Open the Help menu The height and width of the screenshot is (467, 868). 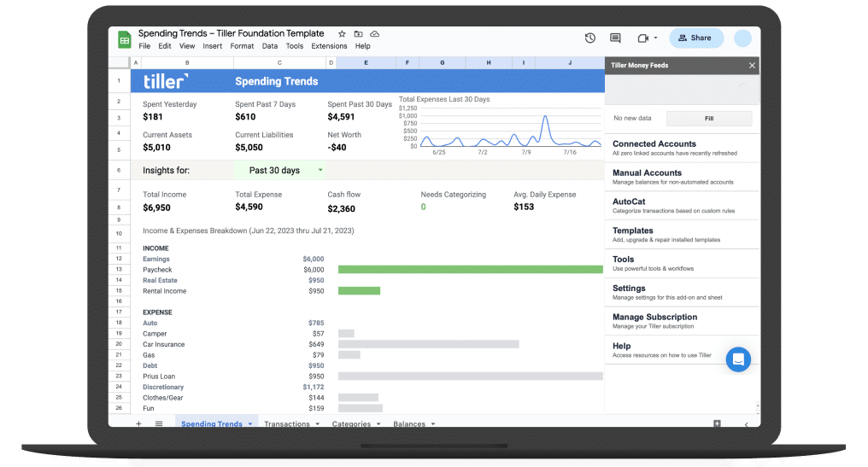362,46
